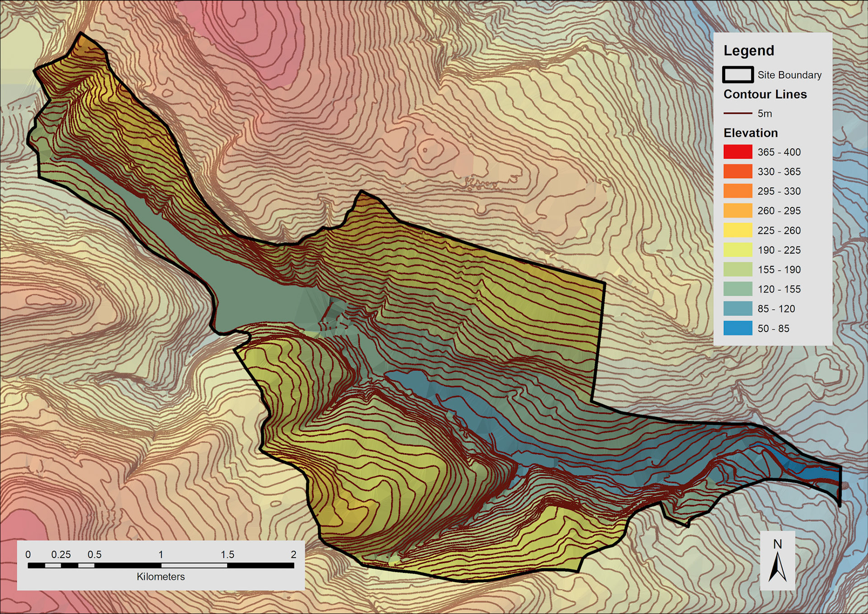Viewport: 868px width, 614px height.
Task: Click the black and white scale bar
Action: tap(161, 565)
